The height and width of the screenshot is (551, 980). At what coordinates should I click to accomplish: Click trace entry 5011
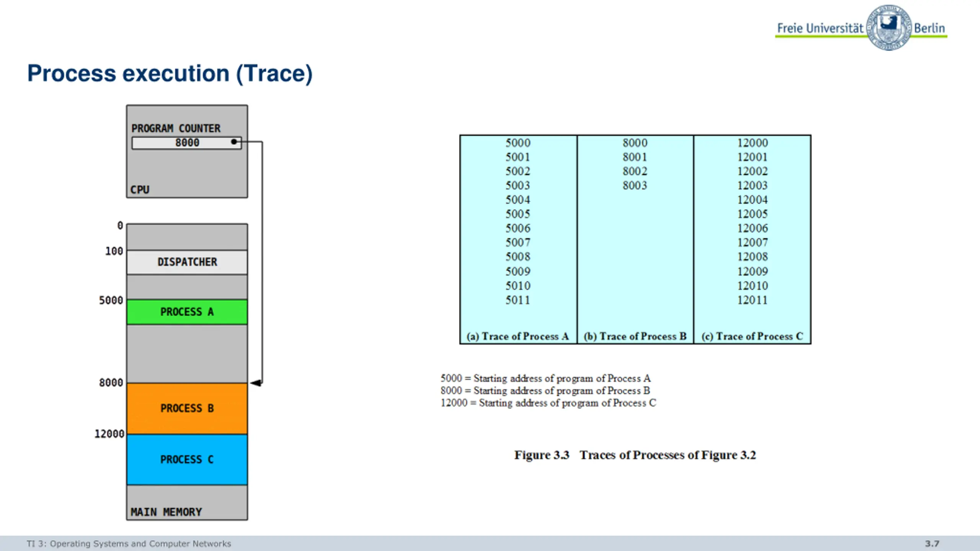click(x=518, y=300)
